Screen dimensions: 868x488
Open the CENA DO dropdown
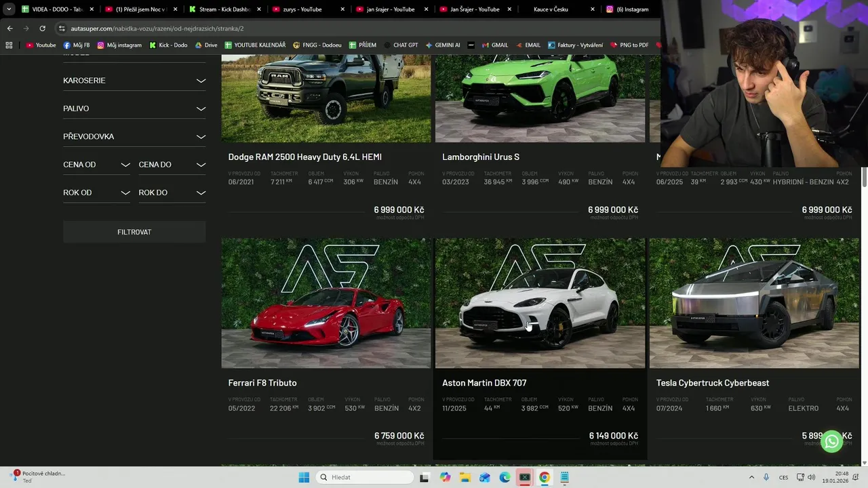click(172, 165)
